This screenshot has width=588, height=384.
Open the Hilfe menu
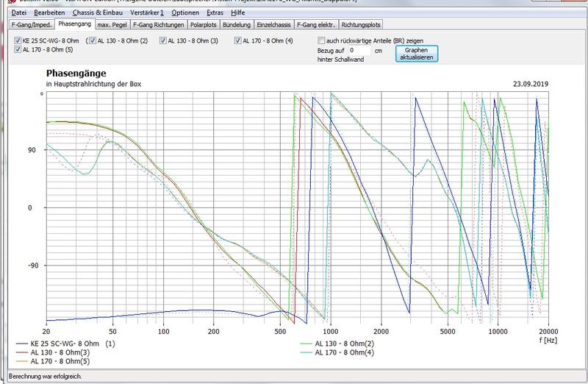point(238,13)
